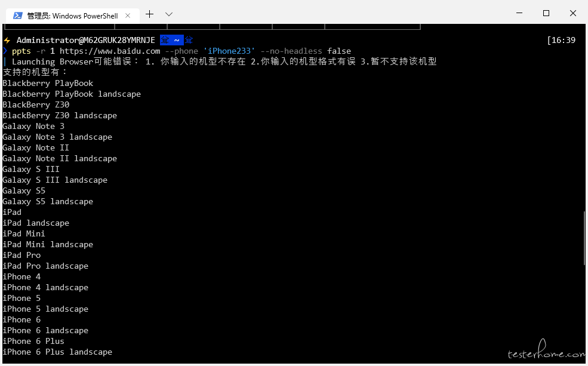Expand the new tab profile dropdown chevron

point(169,14)
